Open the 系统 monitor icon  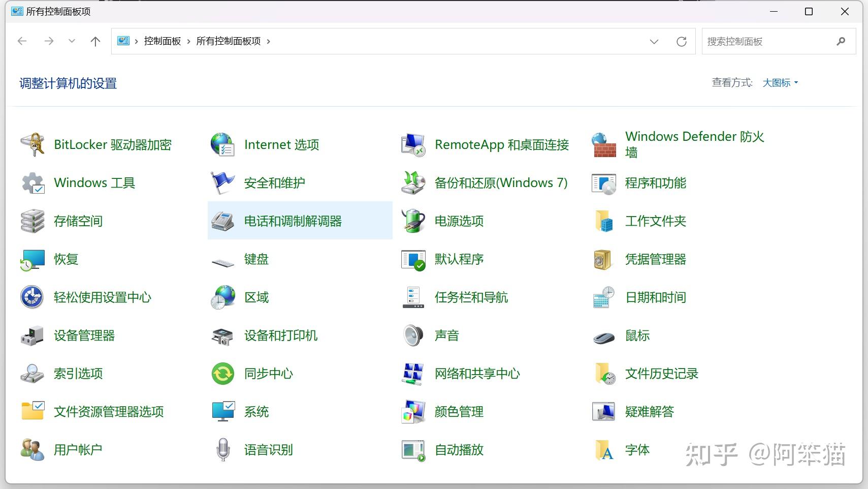[x=222, y=412]
